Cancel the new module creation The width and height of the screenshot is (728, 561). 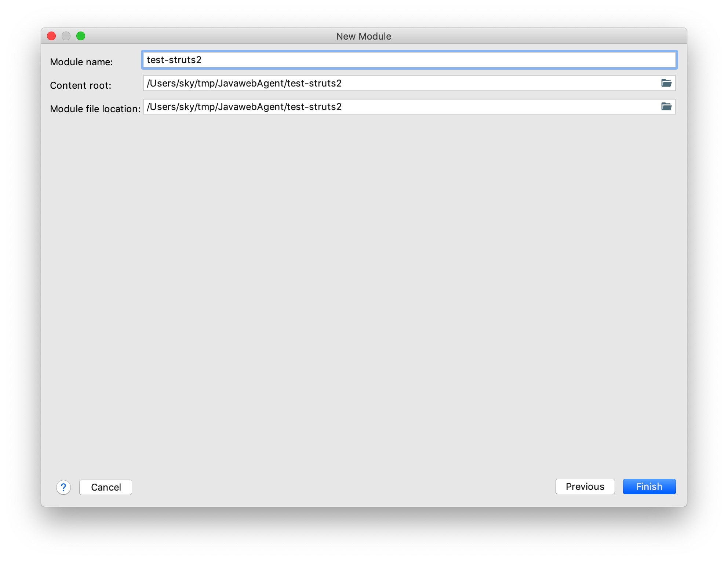pyautogui.click(x=106, y=487)
